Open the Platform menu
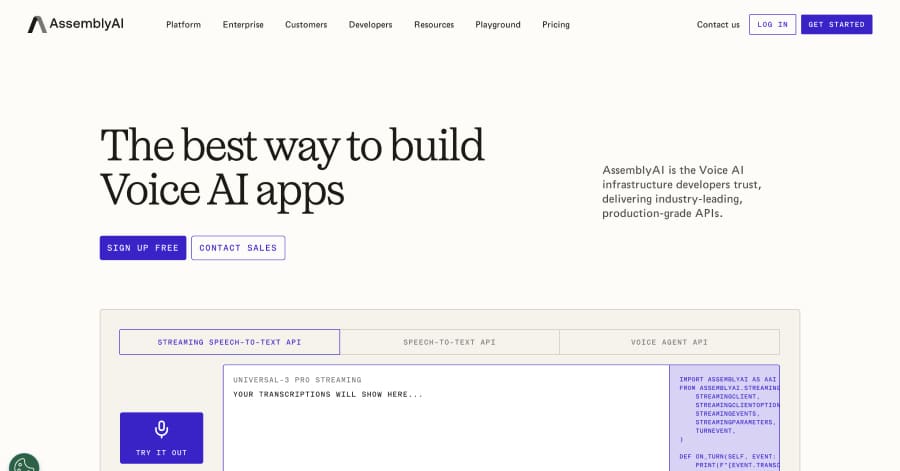 point(184,25)
